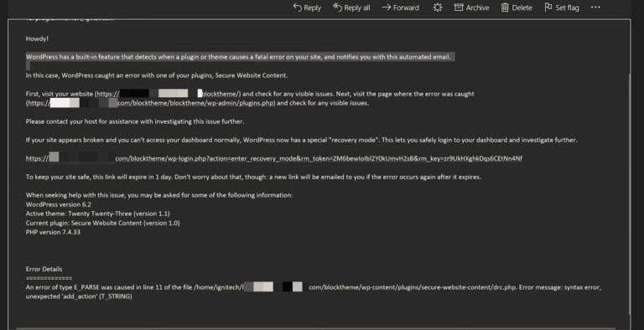Click the 'Error Details' heading
Viewport: 644px width, 330px height.
44,269
